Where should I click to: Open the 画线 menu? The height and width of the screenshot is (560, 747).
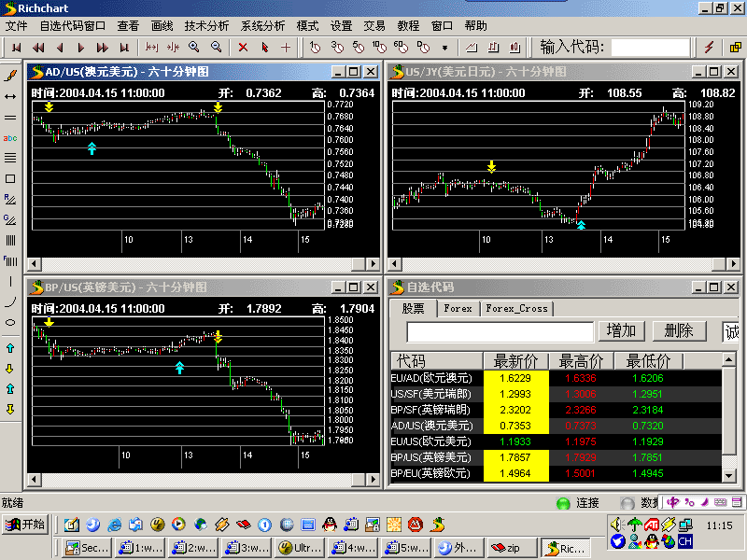162,26
